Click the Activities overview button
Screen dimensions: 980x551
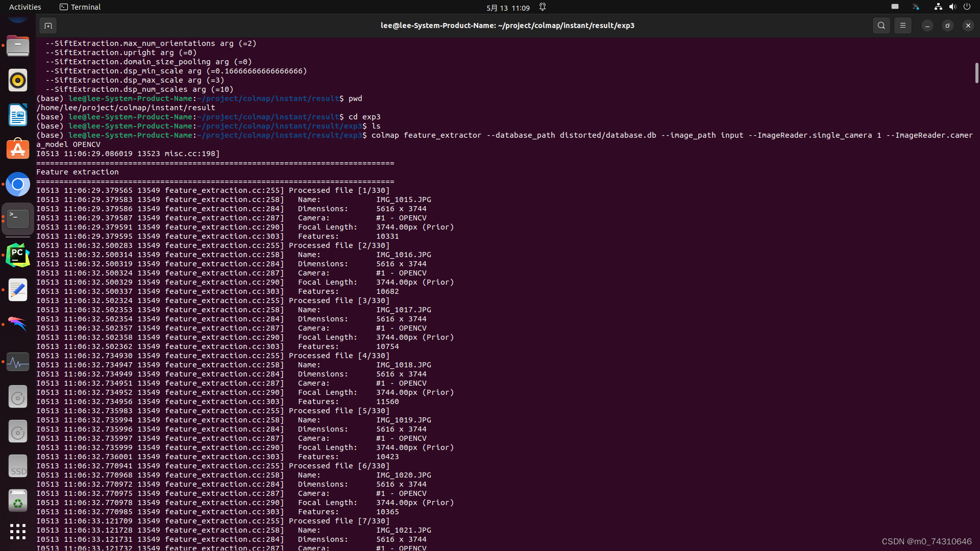tap(25, 7)
